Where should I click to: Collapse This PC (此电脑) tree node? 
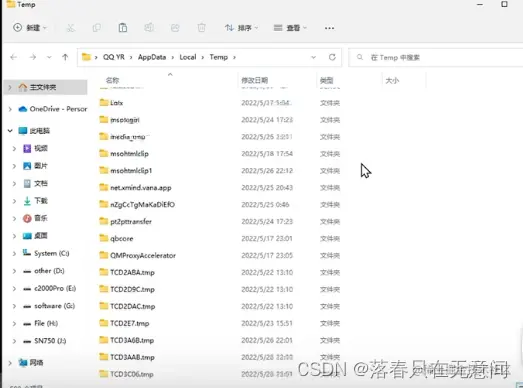coord(10,131)
